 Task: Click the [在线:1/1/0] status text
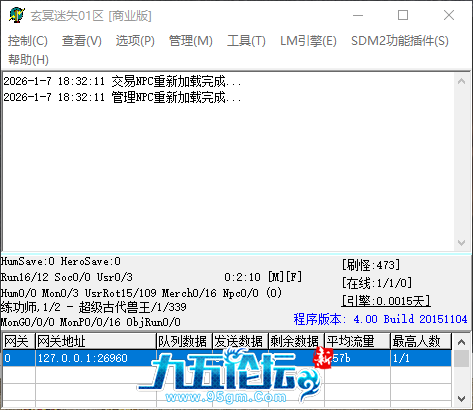[377, 283]
